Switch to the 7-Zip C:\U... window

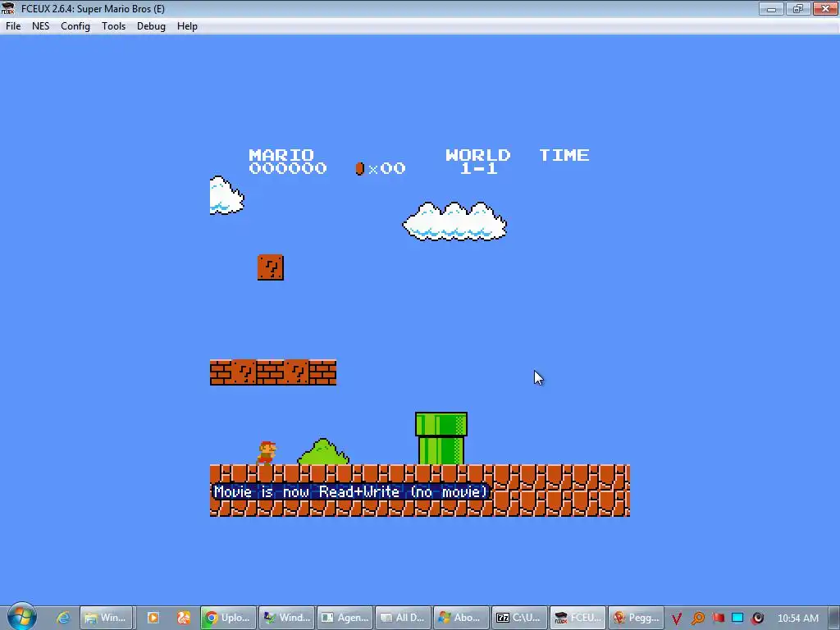pyautogui.click(x=519, y=618)
